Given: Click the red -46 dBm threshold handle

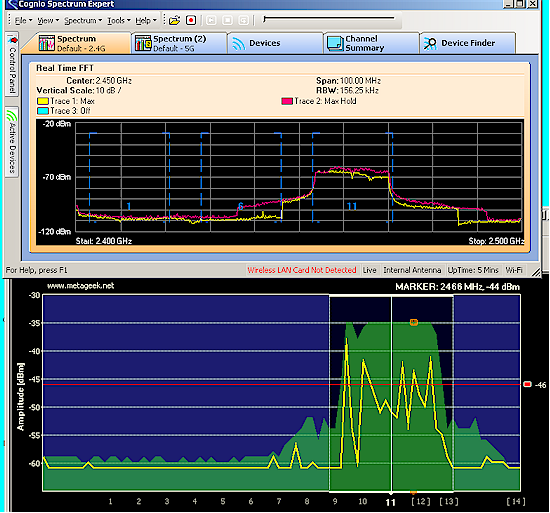Looking at the screenshot, I should click(x=527, y=385).
